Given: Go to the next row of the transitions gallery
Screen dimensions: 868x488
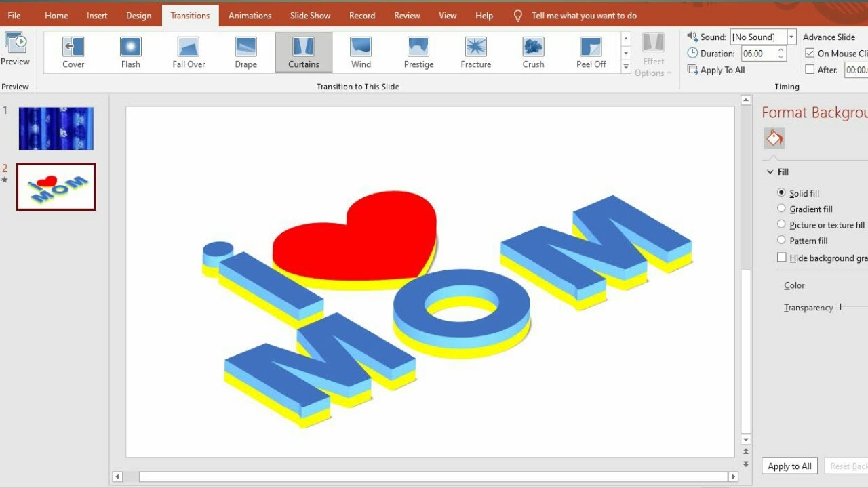Looking at the screenshot, I should coord(626,53).
